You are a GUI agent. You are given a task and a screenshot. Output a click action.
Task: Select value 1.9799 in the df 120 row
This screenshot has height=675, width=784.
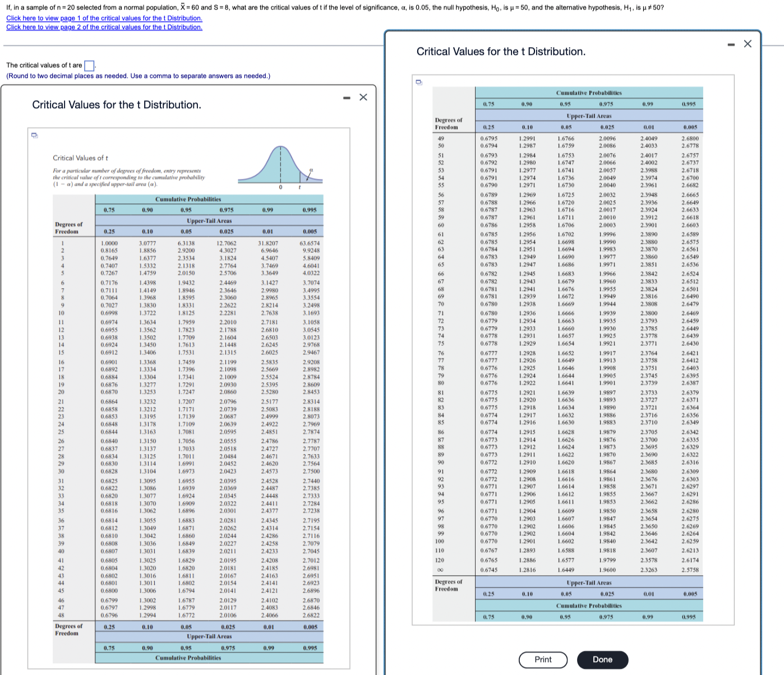pos(607,560)
